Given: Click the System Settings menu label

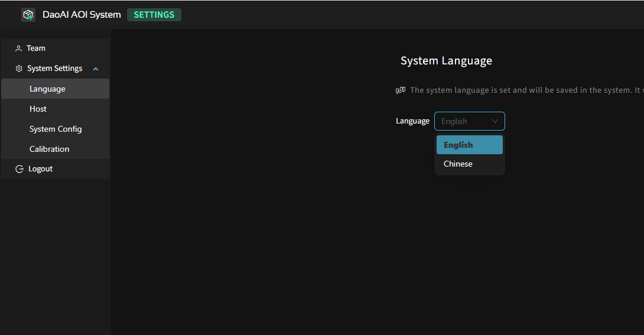Looking at the screenshot, I should [54, 69].
